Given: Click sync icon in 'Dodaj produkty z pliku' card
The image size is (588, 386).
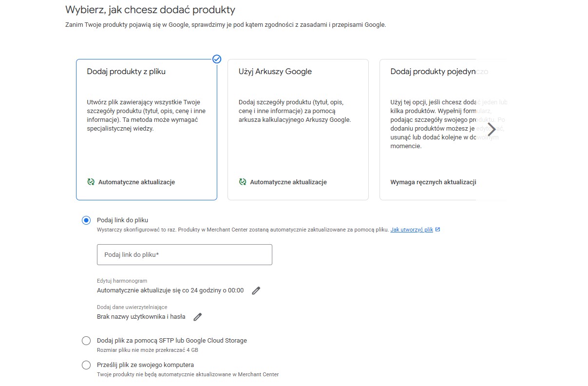Looking at the screenshot, I should [91, 182].
